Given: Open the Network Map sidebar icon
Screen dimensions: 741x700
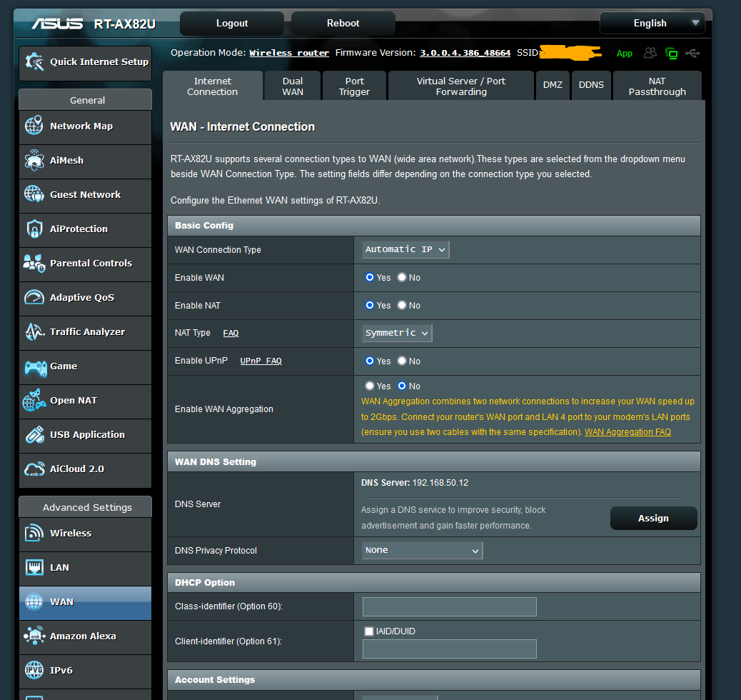Looking at the screenshot, I should [x=34, y=126].
